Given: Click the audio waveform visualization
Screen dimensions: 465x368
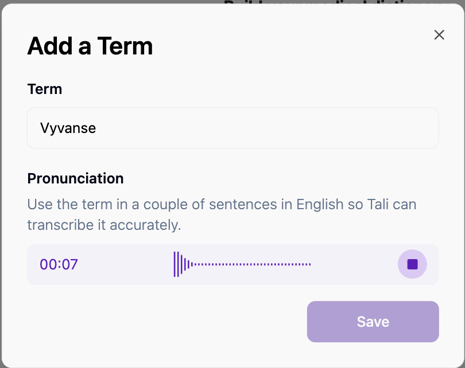Looking at the screenshot, I should coord(242,264).
